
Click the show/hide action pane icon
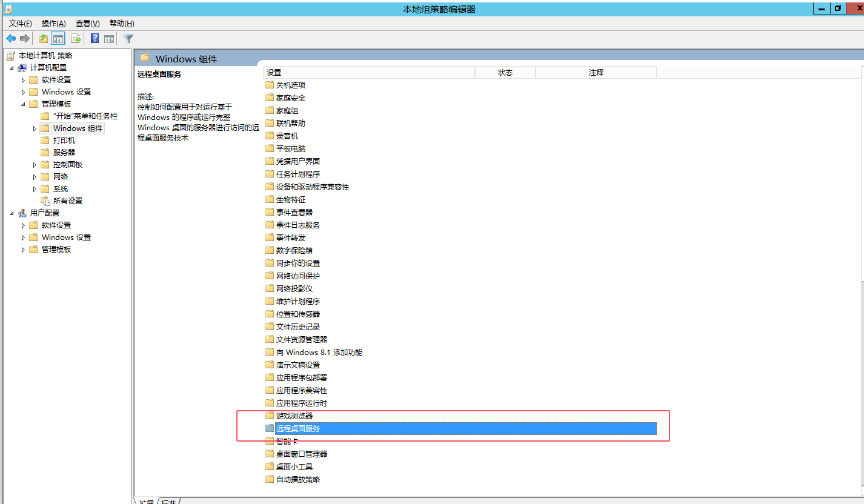pos(109,38)
